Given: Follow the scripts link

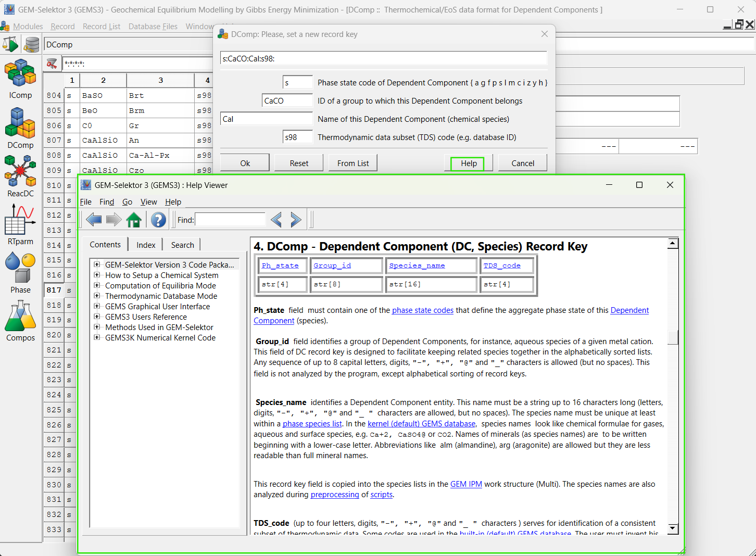Looking at the screenshot, I should coord(382,495).
